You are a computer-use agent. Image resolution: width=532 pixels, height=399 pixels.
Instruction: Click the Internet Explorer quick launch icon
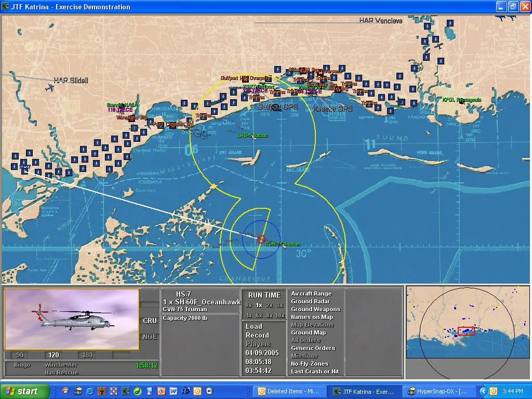[89, 391]
